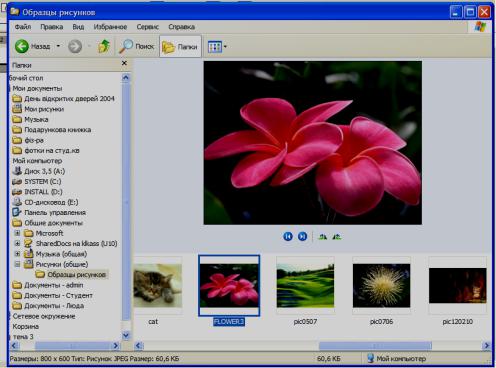Click the filmstrip horizontal scrollbar thumb
This screenshot has height=368, width=496.
coord(375,346)
